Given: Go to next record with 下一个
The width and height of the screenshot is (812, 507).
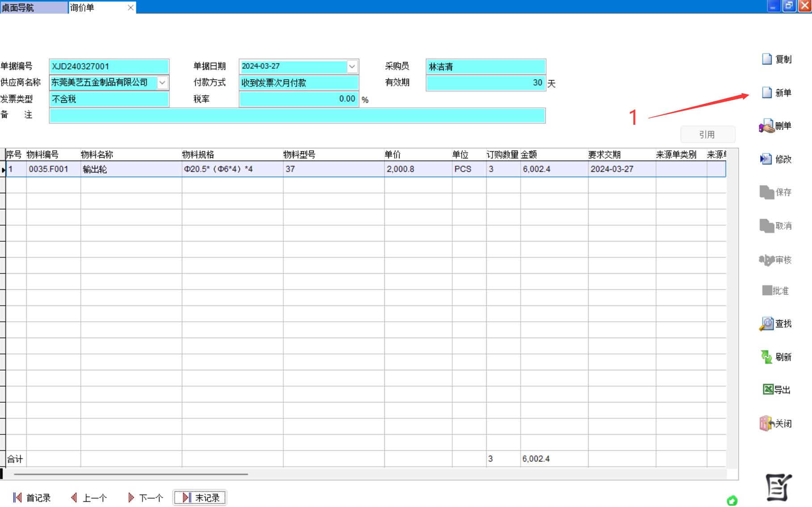Looking at the screenshot, I should tap(145, 498).
